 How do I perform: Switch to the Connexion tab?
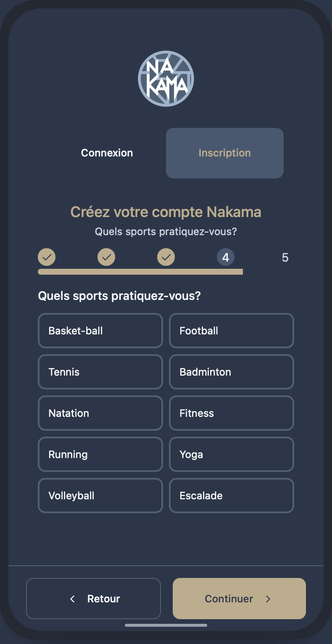point(107,153)
